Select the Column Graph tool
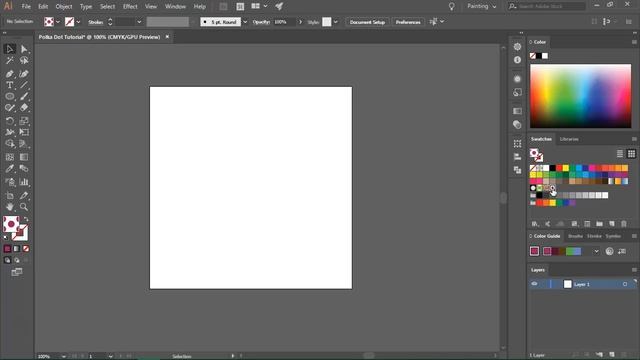Image resolution: width=640 pixels, height=360 pixels. (24, 182)
